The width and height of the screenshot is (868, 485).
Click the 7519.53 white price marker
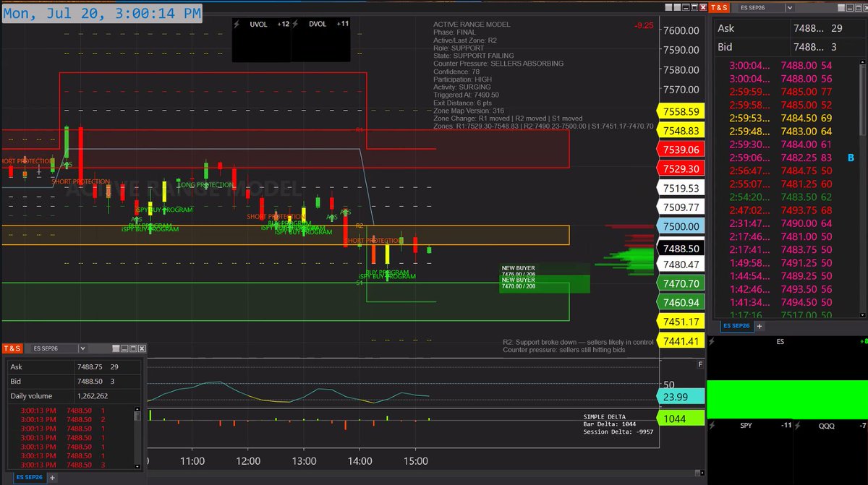681,188
